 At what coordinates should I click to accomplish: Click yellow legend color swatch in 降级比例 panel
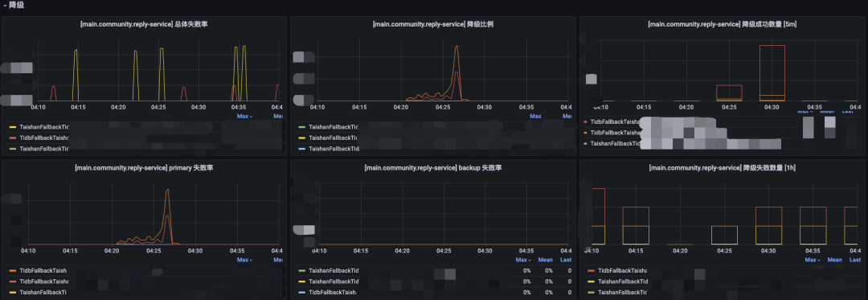tap(301, 138)
